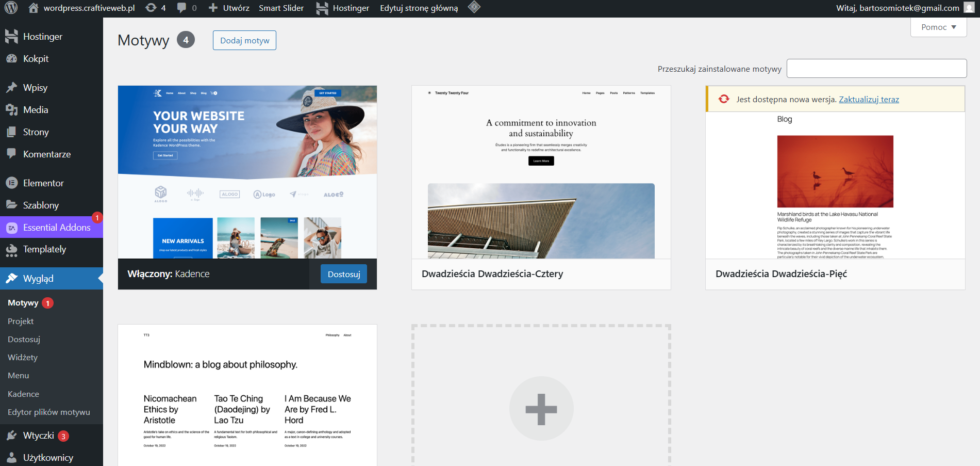980x466 pixels.
Task: Open the Widżety submenu item
Action: 23,358
